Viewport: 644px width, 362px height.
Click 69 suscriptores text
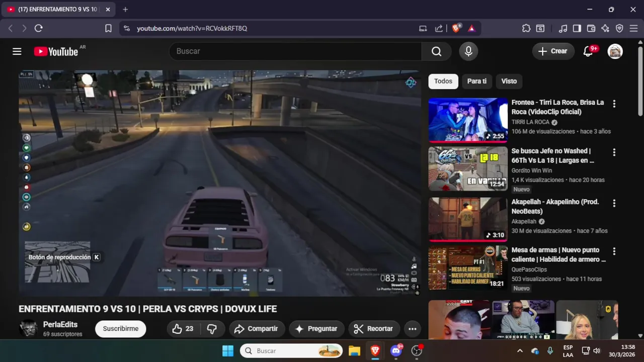pyautogui.click(x=63, y=334)
